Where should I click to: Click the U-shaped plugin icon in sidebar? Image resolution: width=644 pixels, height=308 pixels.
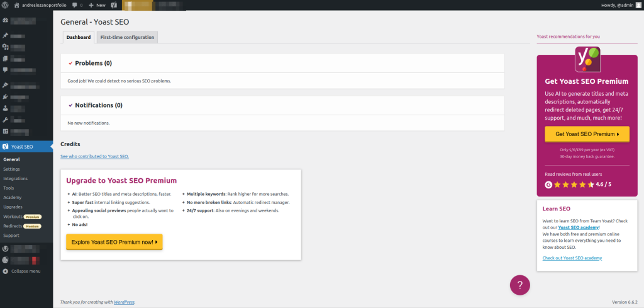[5, 248]
